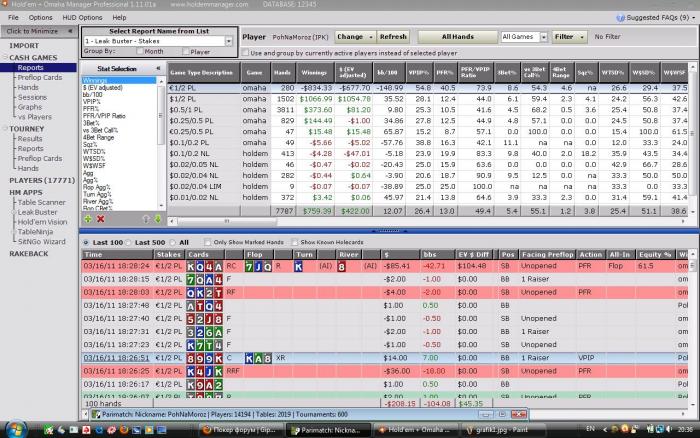Click the minimize sidebar arrow icon

pos(70,31)
